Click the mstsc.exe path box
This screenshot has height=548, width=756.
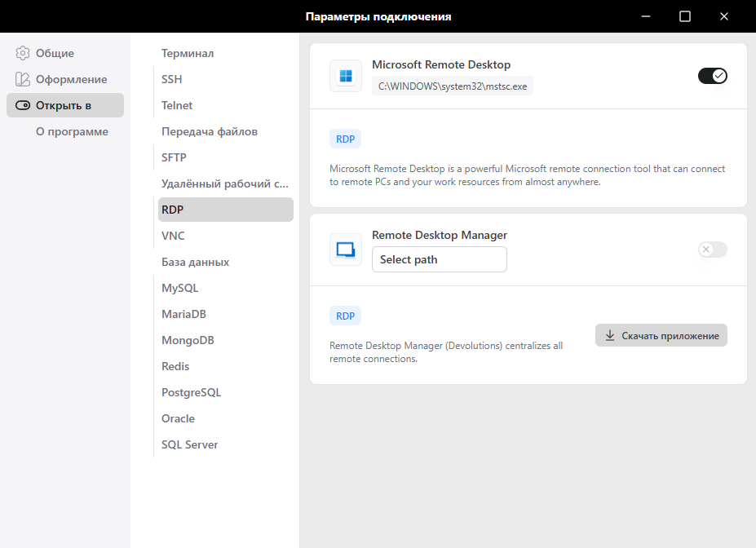coord(453,86)
